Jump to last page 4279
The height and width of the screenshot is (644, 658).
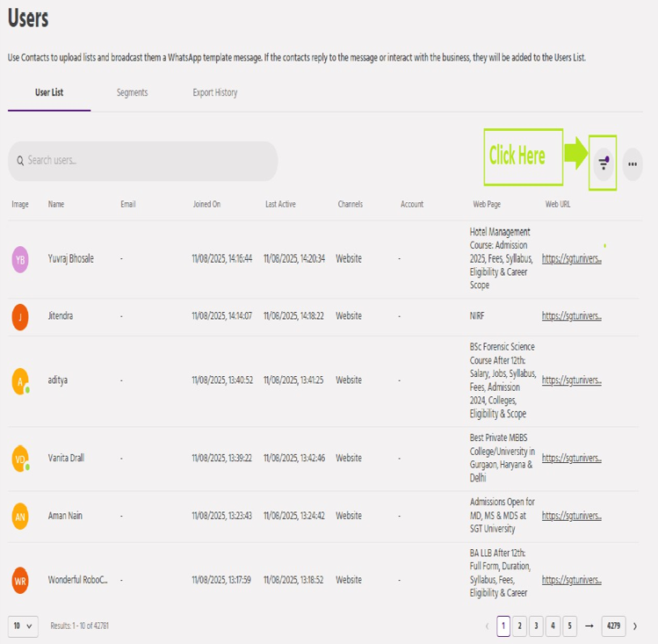(613, 626)
